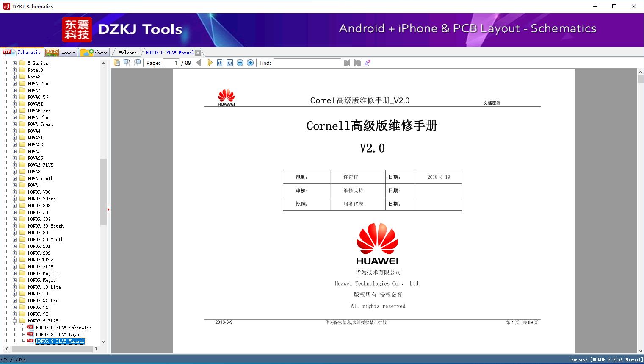This screenshot has height=364, width=644.
Task: Expand the HONOR 20 Youth folder
Action: pos(14,239)
